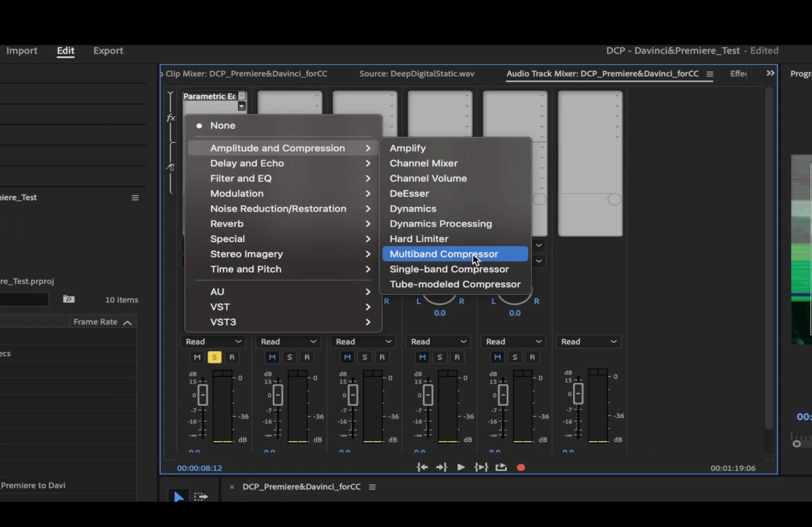Close the DCP_Premiere&Davinci_forCC timeline tab
The width and height of the screenshot is (812, 527).
click(232, 486)
